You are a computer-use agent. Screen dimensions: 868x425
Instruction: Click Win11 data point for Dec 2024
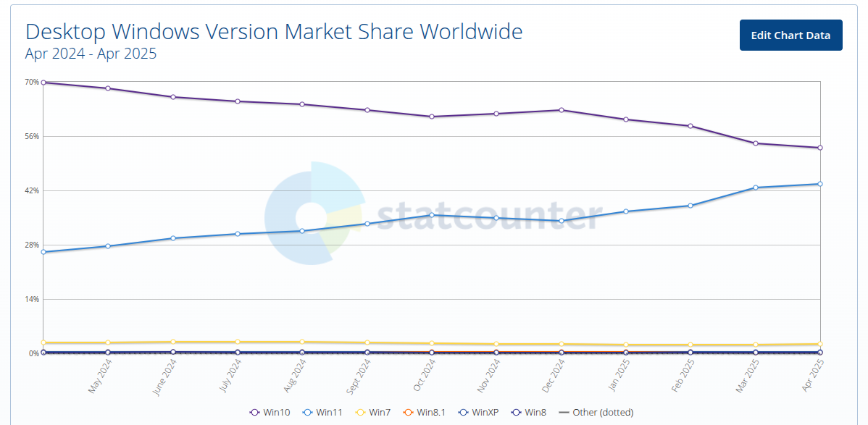click(562, 221)
